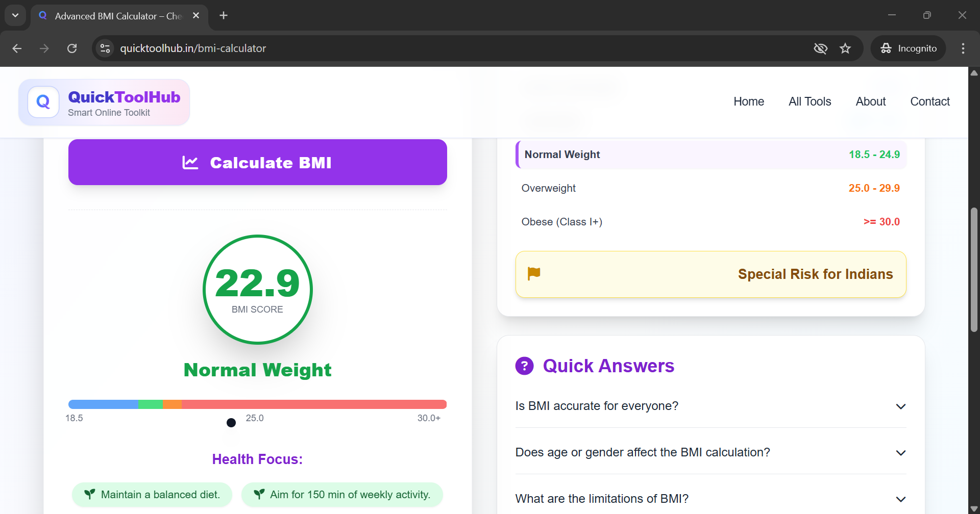Open the Incognito profile icon
Screen dimensions: 980x514
(x=886, y=48)
